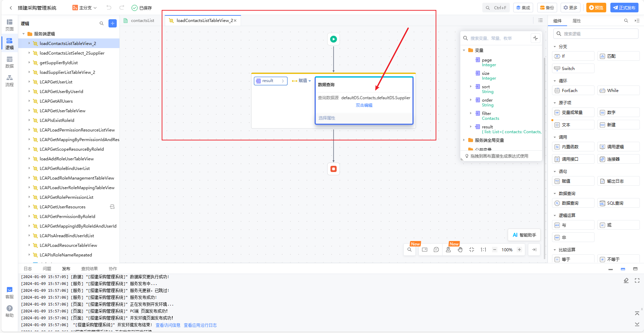Open the 更多 menu button
644x333 pixels.
pyautogui.click(x=571, y=8)
